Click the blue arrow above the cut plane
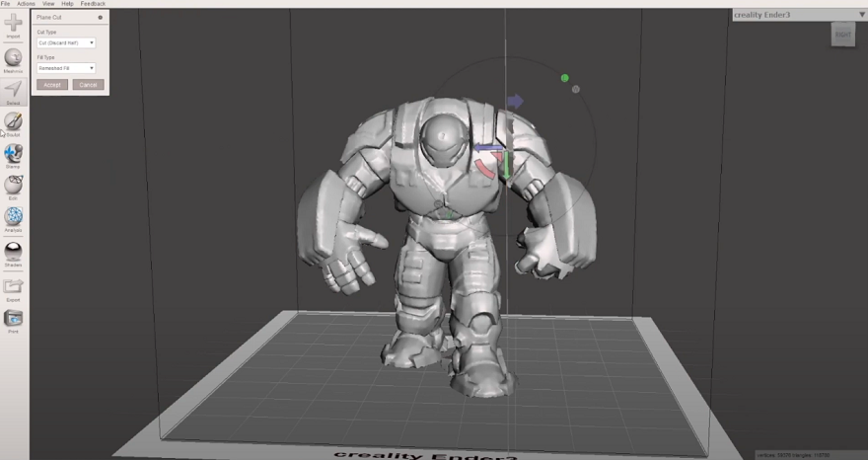 pos(515,101)
